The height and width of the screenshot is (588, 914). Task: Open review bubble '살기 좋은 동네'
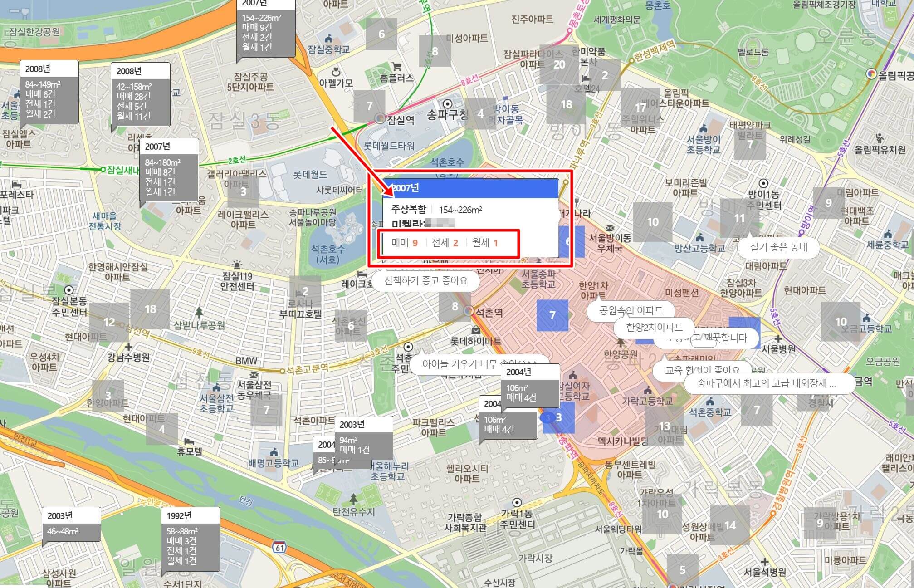point(778,247)
